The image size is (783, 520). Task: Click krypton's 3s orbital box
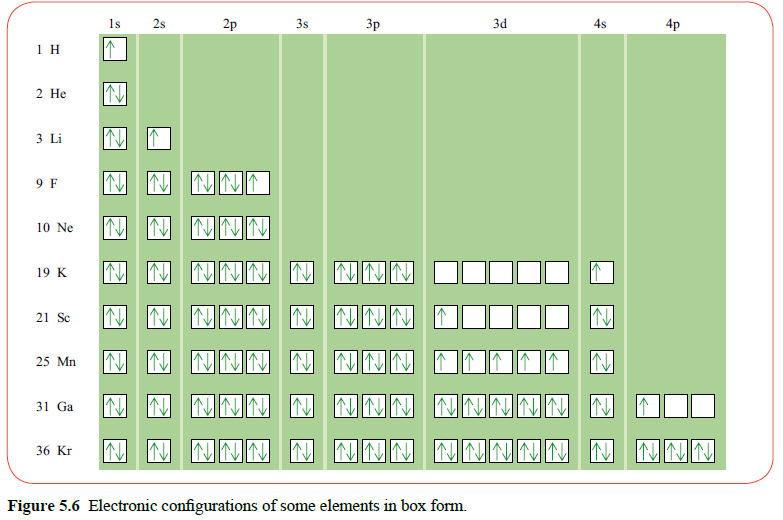302,451
